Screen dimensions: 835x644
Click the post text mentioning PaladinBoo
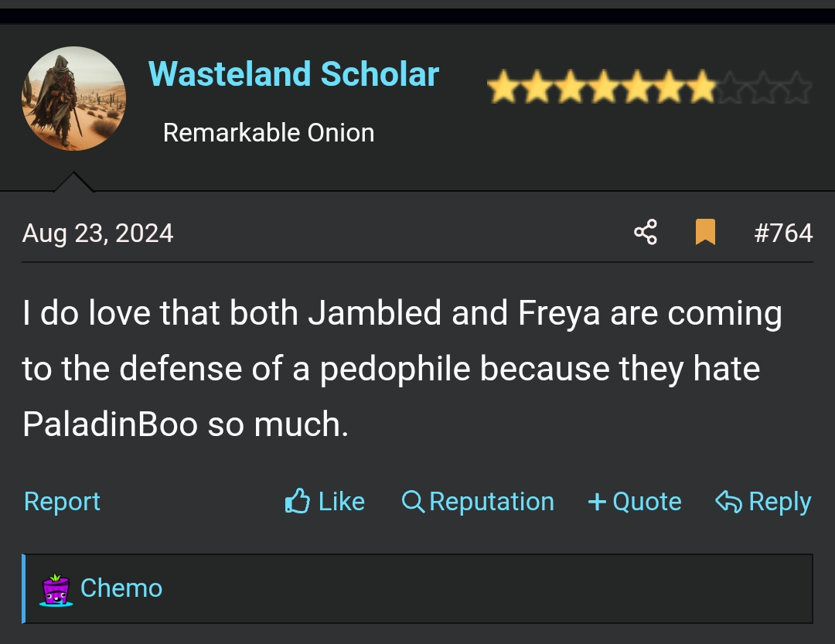[x=110, y=425]
